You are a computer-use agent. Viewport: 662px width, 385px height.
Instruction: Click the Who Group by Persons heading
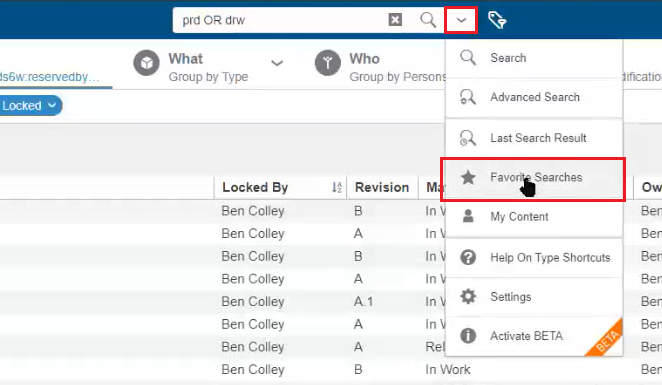click(398, 68)
